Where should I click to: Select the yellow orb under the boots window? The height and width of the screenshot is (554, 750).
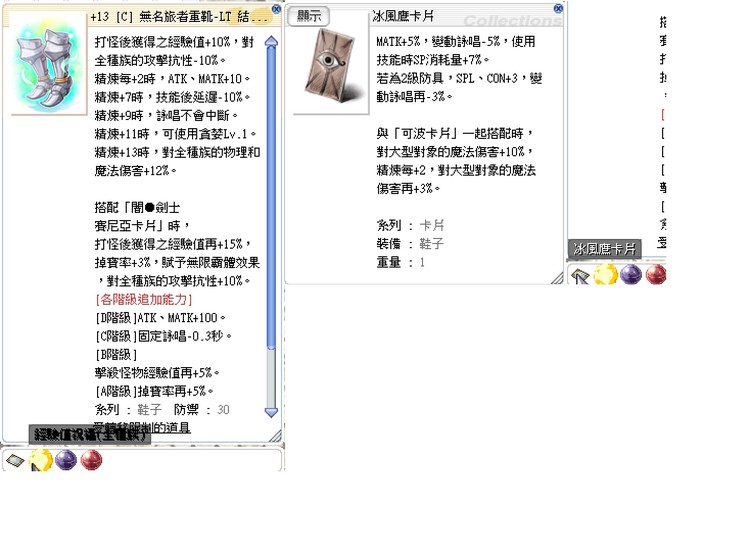(x=41, y=460)
